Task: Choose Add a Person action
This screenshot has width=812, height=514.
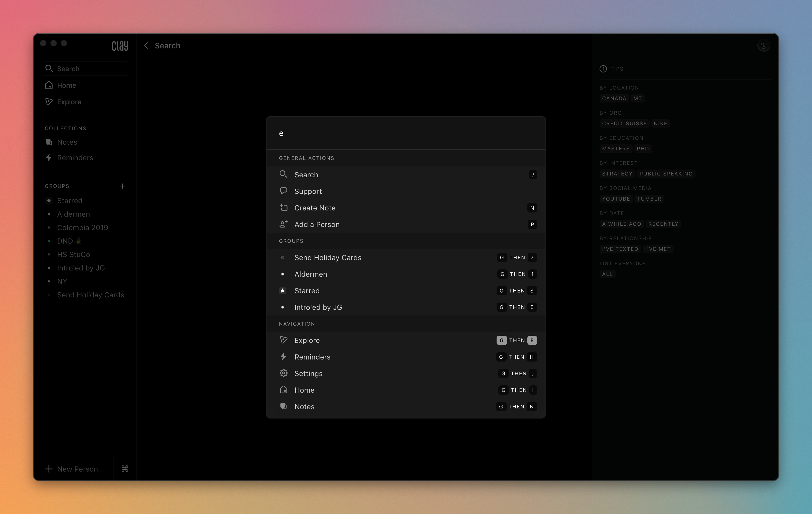Action: click(317, 224)
